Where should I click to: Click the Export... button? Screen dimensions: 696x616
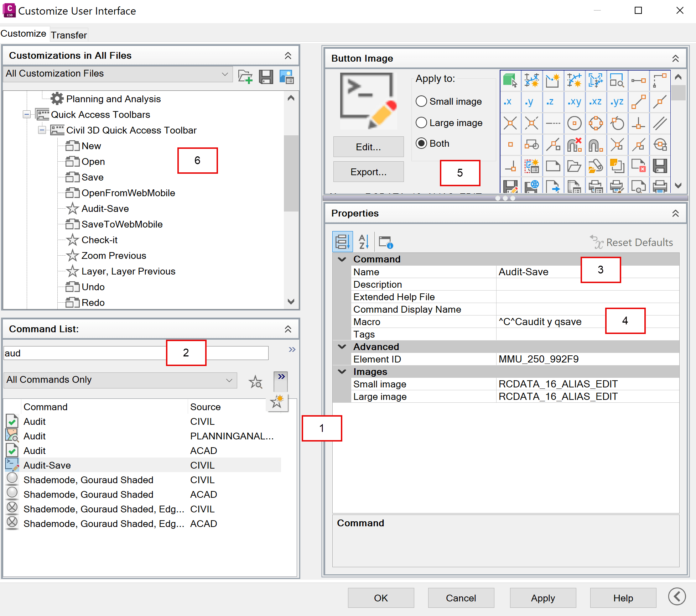click(x=368, y=172)
